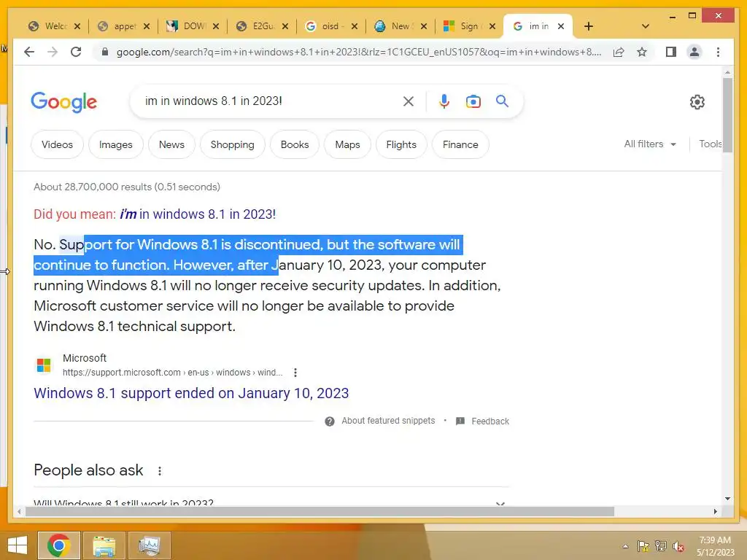This screenshot has width=747, height=560.
Task: Click the Action Center flag icon
Action: pyautogui.click(x=643, y=546)
